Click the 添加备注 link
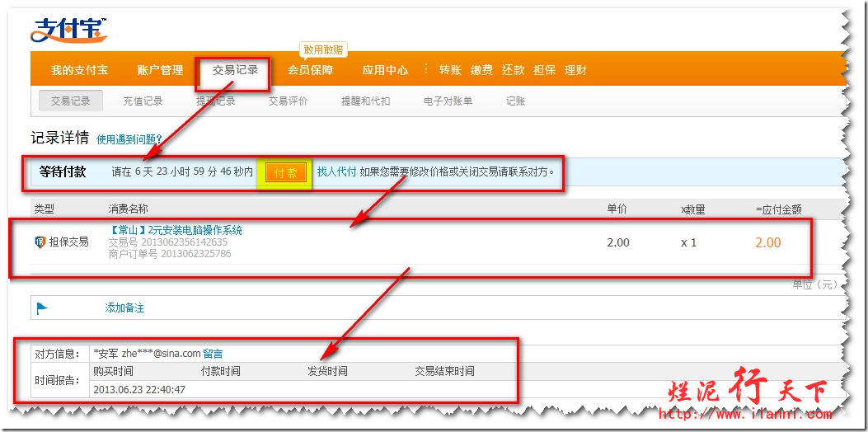The image size is (868, 432). 124,308
